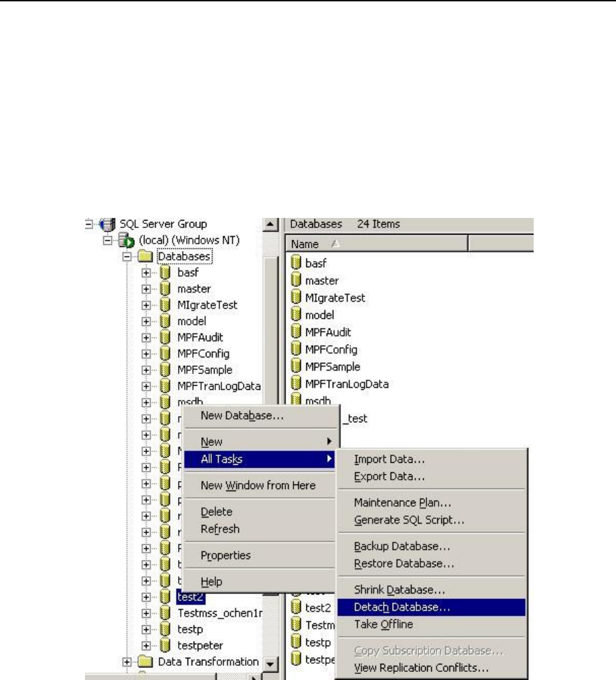Click tree pane scroll down arrow
The height and width of the screenshot is (680, 616).
click(x=271, y=664)
